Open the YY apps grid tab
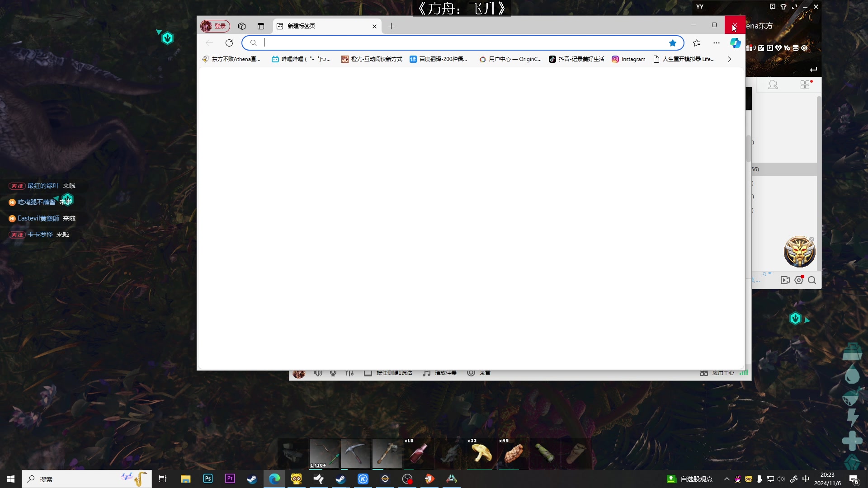Screen dimensions: 868x488 click(806, 84)
